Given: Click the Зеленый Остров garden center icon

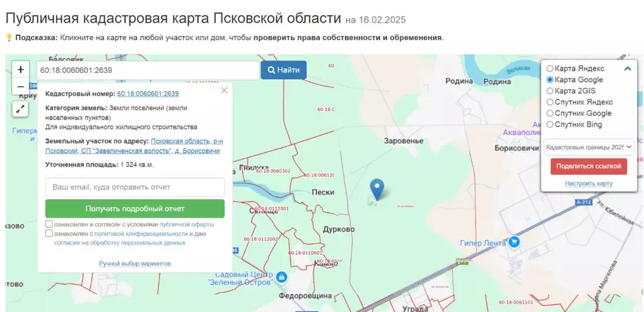Looking at the screenshot, I should [x=281, y=278].
